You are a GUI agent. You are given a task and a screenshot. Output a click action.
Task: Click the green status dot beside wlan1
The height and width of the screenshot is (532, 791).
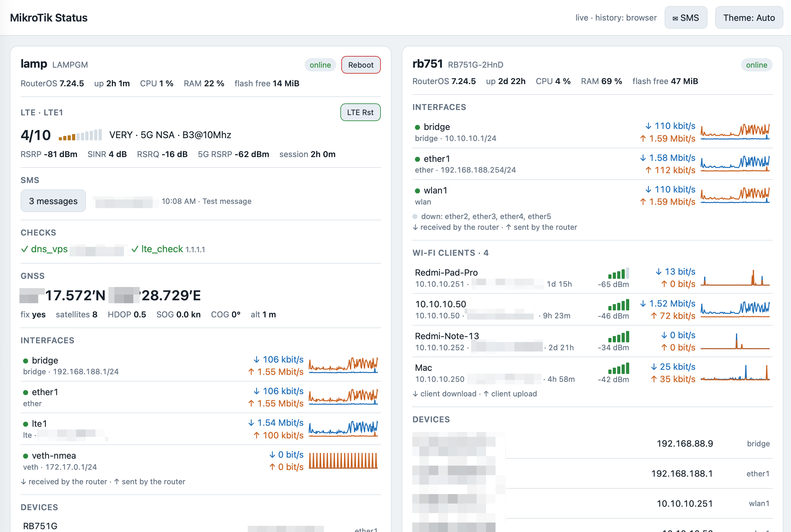pyautogui.click(x=417, y=191)
